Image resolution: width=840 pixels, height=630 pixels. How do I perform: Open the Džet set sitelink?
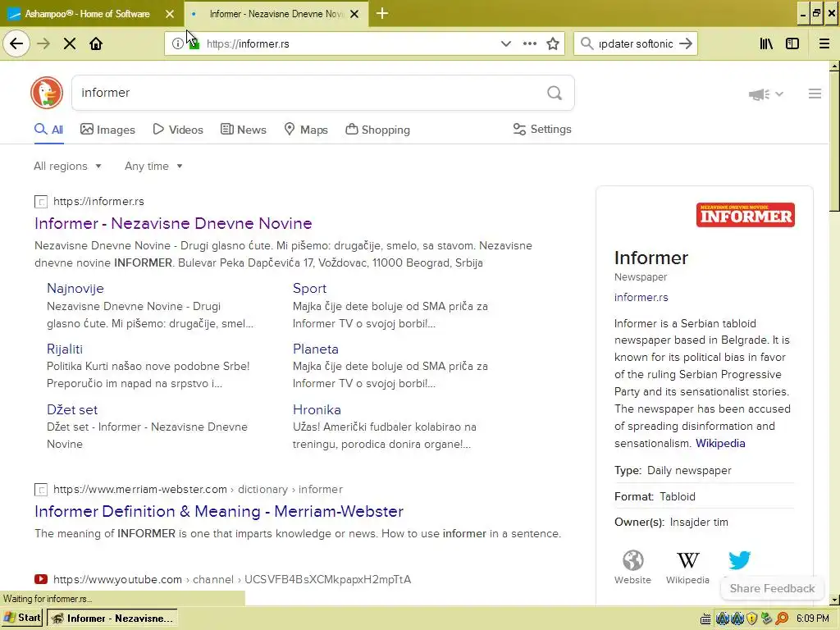click(x=72, y=410)
